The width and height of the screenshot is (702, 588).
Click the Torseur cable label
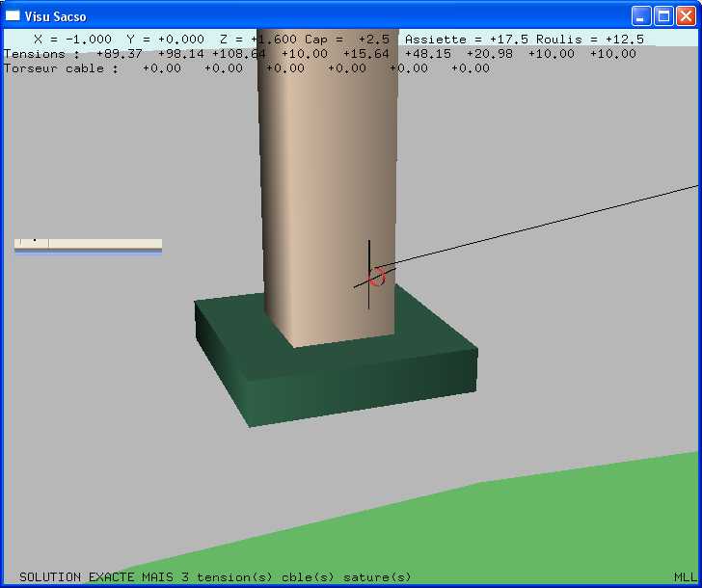coord(62,68)
